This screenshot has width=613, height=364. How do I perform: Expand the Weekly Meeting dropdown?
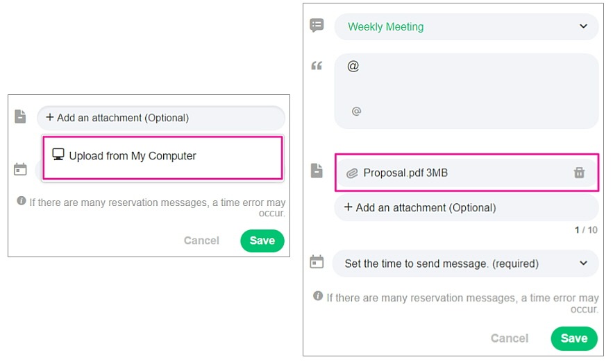coord(465,27)
